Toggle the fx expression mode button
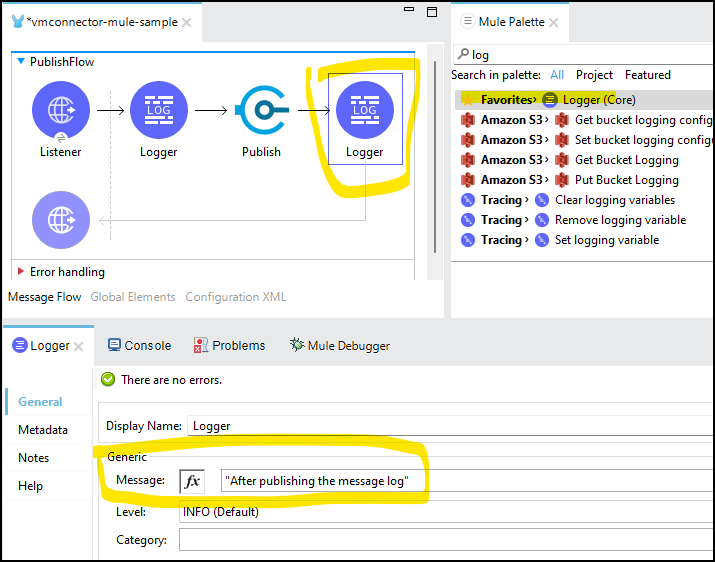Screen dimensions: 715x562 pos(192,481)
